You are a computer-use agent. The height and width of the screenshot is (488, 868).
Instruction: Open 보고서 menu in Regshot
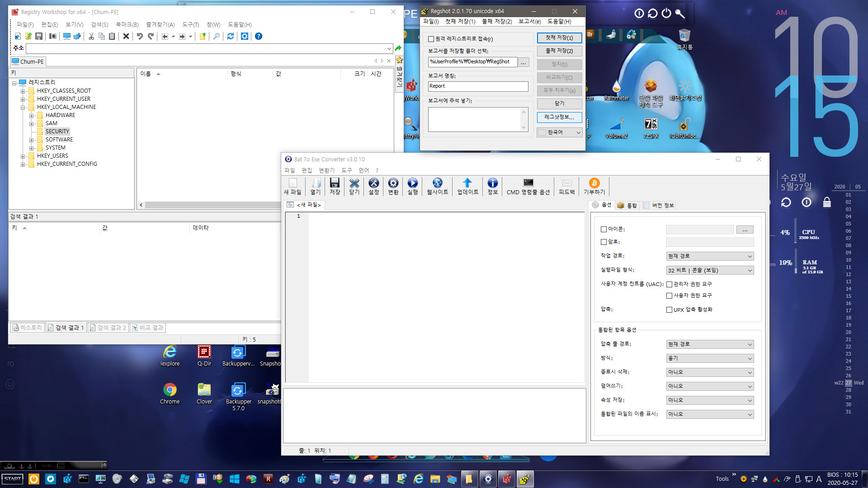(x=529, y=21)
